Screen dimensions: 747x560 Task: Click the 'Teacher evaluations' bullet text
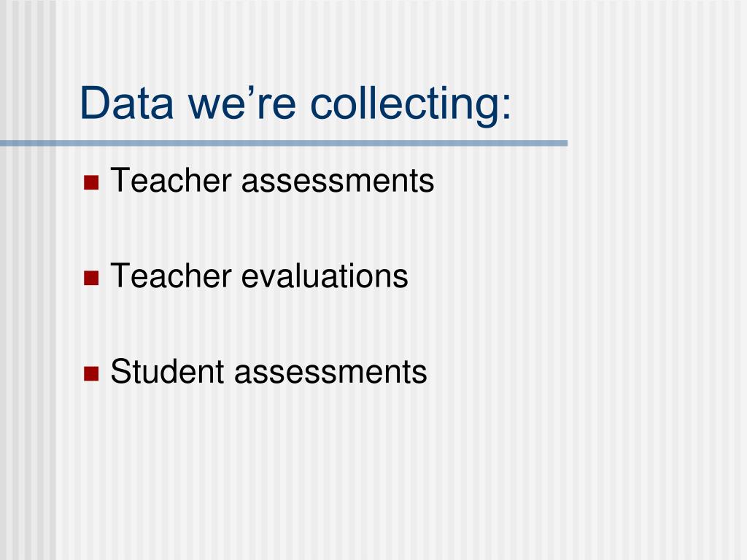pos(259,276)
